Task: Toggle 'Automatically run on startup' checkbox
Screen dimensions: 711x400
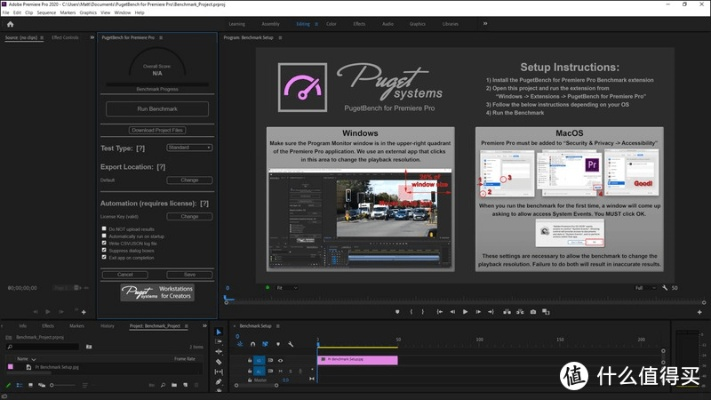Action: pyautogui.click(x=105, y=236)
